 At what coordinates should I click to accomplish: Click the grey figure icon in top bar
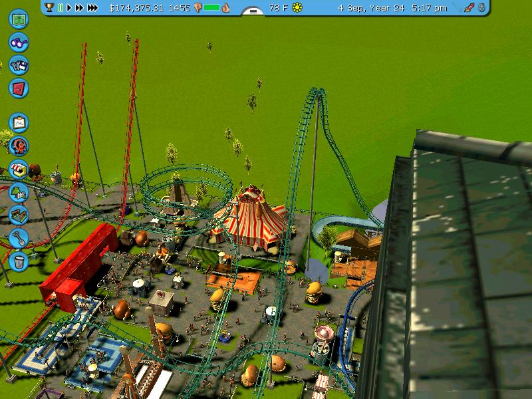pyautogui.click(x=481, y=7)
